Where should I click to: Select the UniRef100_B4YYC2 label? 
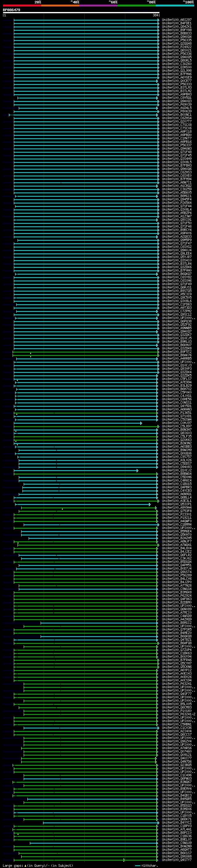tap(176, 822)
